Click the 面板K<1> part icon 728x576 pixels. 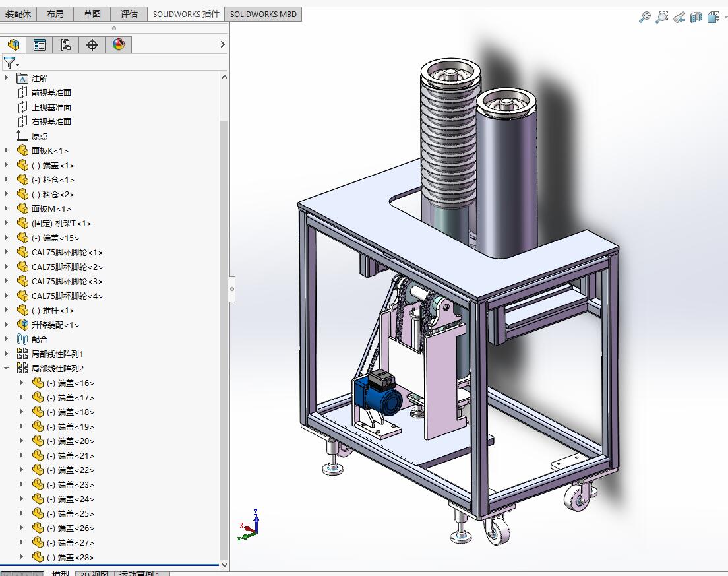[x=22, y=150]
